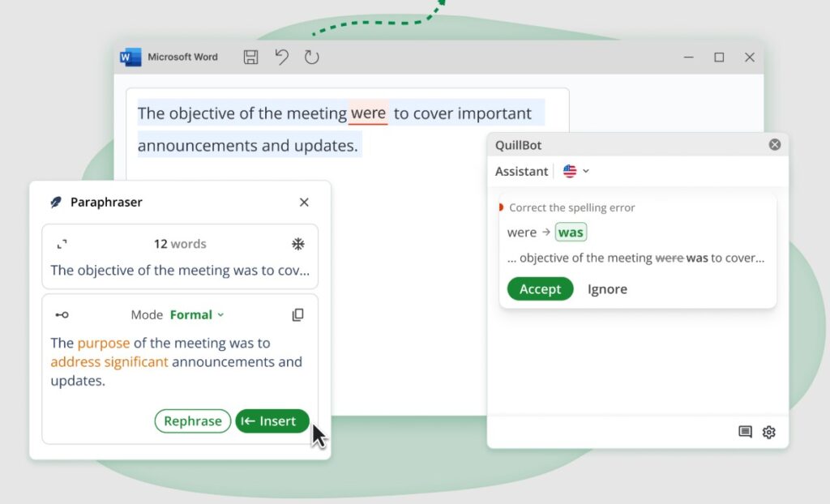Select the Assistant tab in QuillBot

pos(521,172)
